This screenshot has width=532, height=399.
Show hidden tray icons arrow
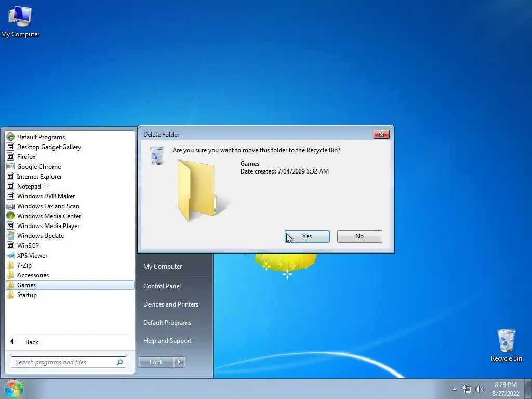(454, 389)
